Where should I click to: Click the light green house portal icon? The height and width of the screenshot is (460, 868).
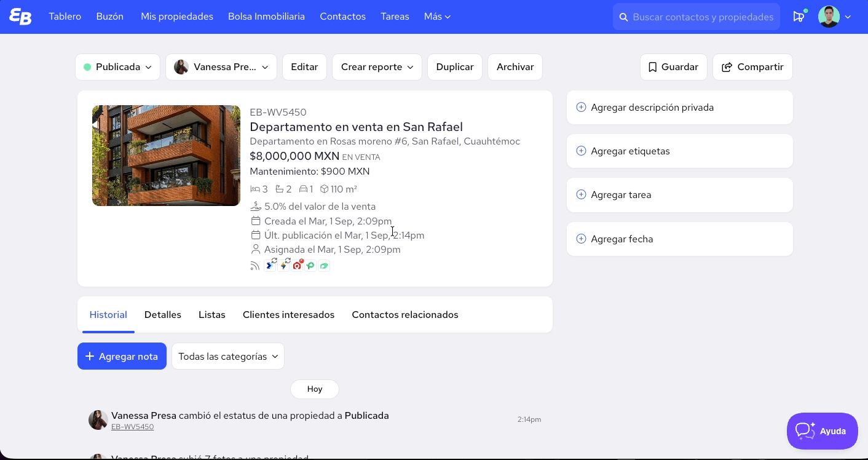[x=324, y=266]
